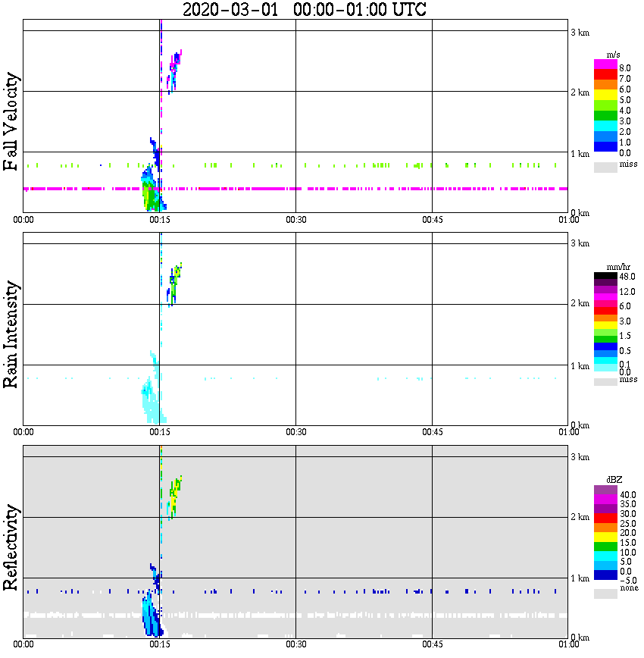Click '01:00' under the Reflectivity panel
The image size is (644, 658).
point(569,644)
